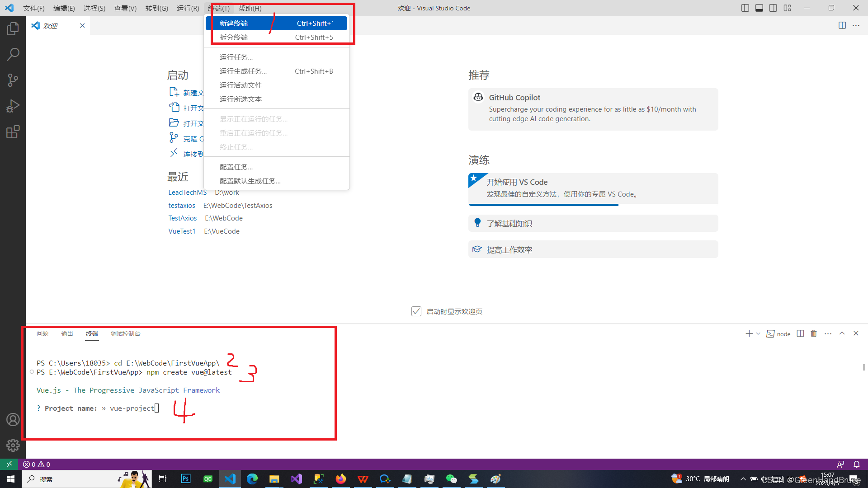The width and height of the screenshot is (868, 488).
Task: Open the GitHub Copilot recommendation card
Action: pos(593,109)
